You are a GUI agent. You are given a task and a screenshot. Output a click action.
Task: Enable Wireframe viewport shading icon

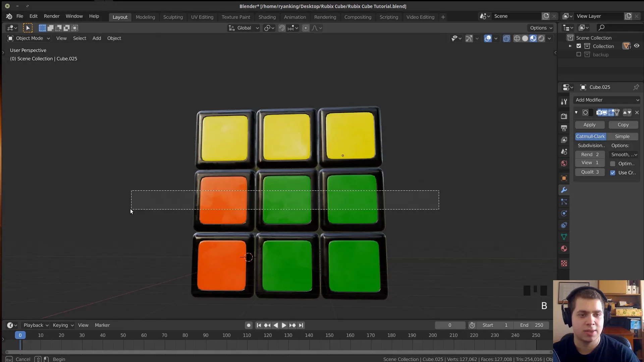click(517, 38)
